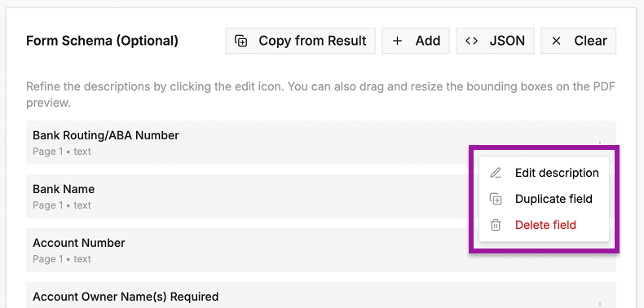Viewport: 644px width, 308px height.
Task: Click the plus icon on the Add button
Action: coord(397,41)
